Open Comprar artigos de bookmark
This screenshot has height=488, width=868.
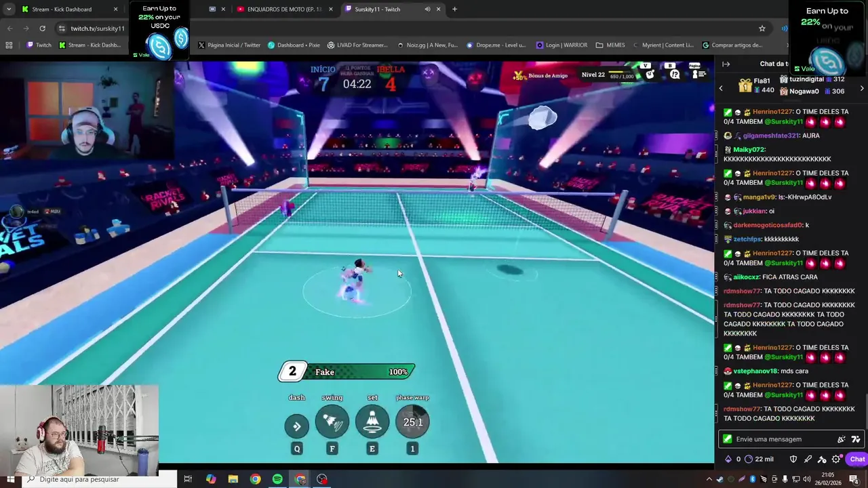[x=732, y=45]
